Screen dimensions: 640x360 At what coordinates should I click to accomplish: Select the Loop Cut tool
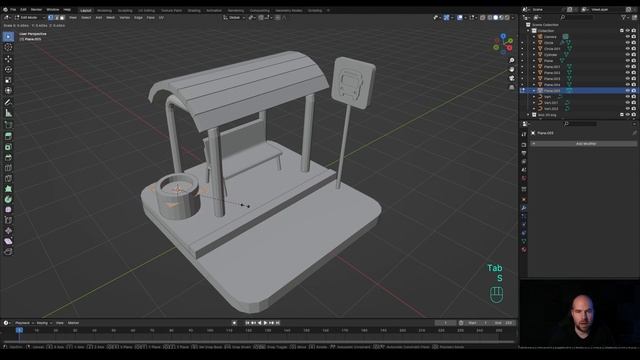(8, 168)
